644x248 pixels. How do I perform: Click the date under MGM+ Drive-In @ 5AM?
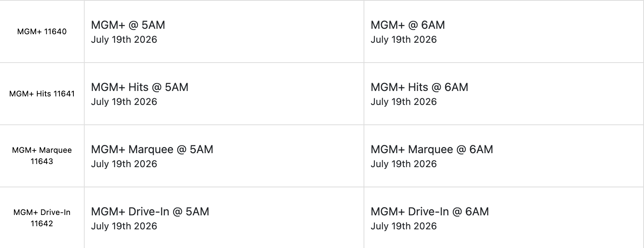[x=124, y=226]
